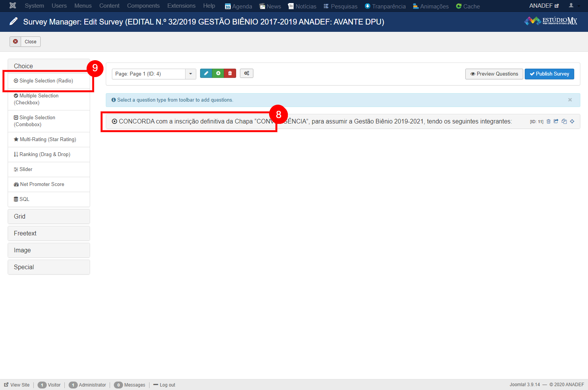Image resolution: width=588 pixels, height=390 pixels.
Task: Click the crosshair reorder icon on question
Action: pos(572,122)
